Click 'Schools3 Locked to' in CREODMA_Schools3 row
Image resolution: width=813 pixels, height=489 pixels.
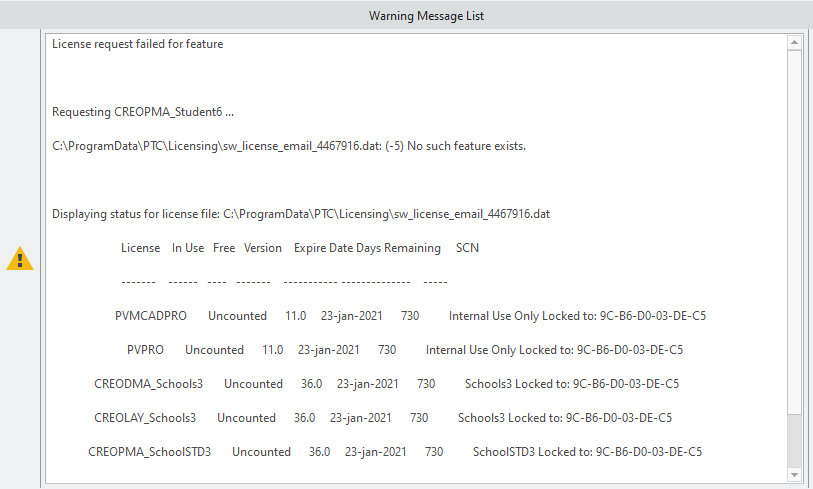[x=517, y=384]
